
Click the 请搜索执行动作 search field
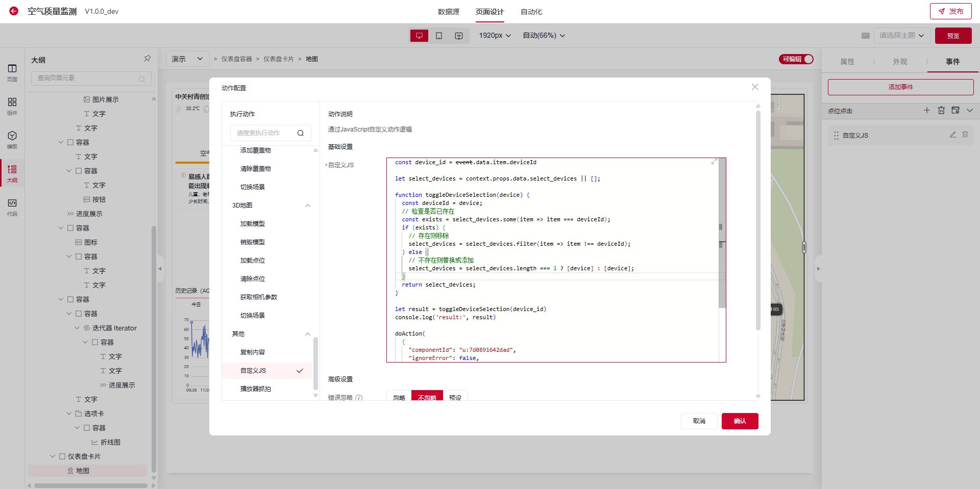pos(263,133)
